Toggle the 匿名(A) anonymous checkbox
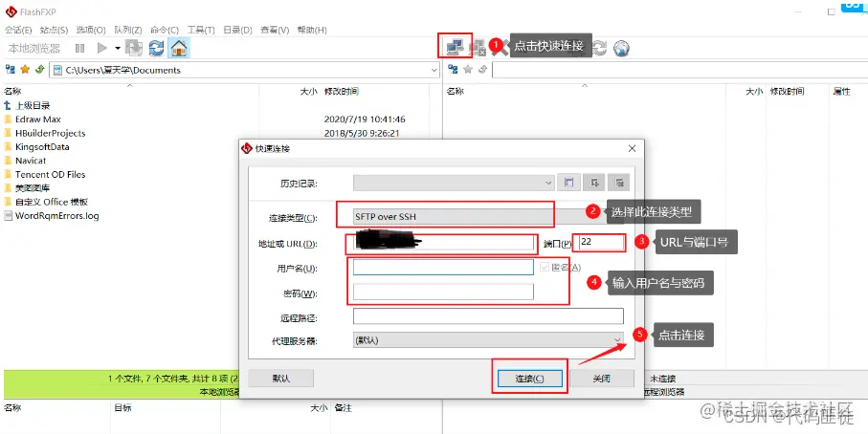Viewport: 868px width, 434px height. (x=545, y=268)
